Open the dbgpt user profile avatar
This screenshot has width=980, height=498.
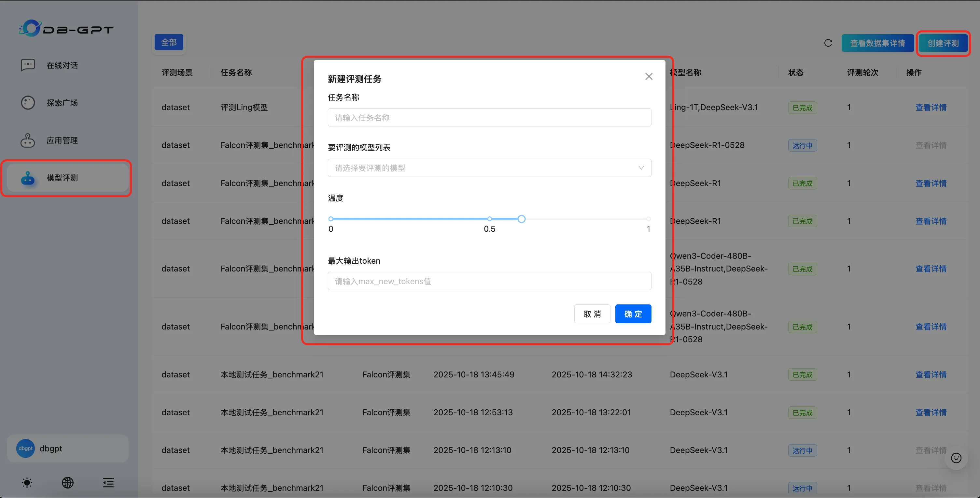coord(25,448)
